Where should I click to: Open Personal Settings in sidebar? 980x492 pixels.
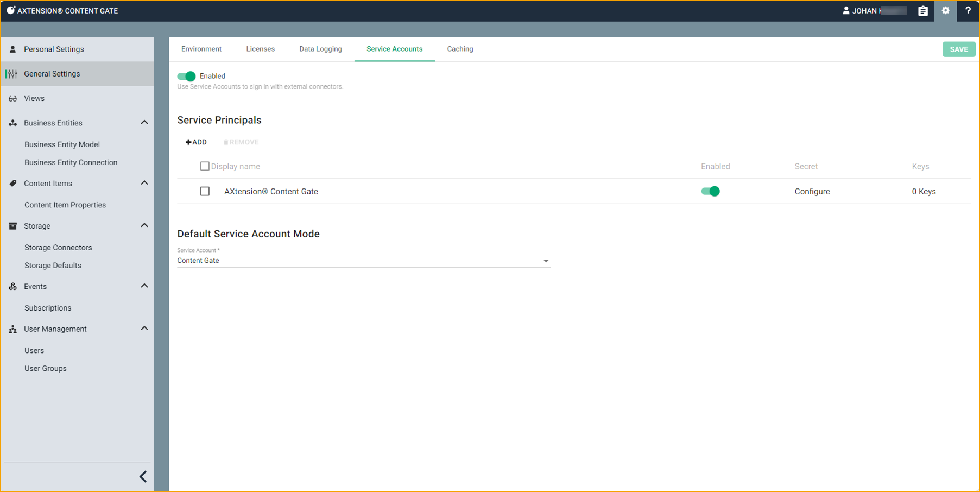[x=78, y=49]
